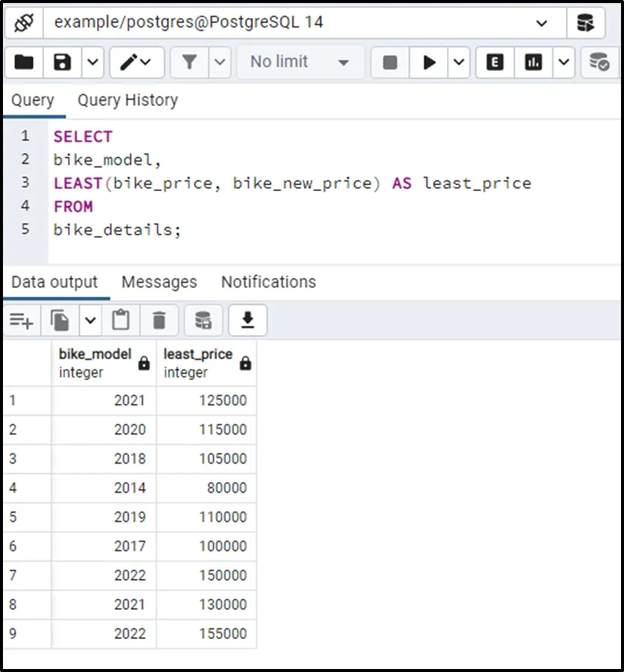Expand the Save File options arrow
The image size is (624, 672).
(92, 62)
